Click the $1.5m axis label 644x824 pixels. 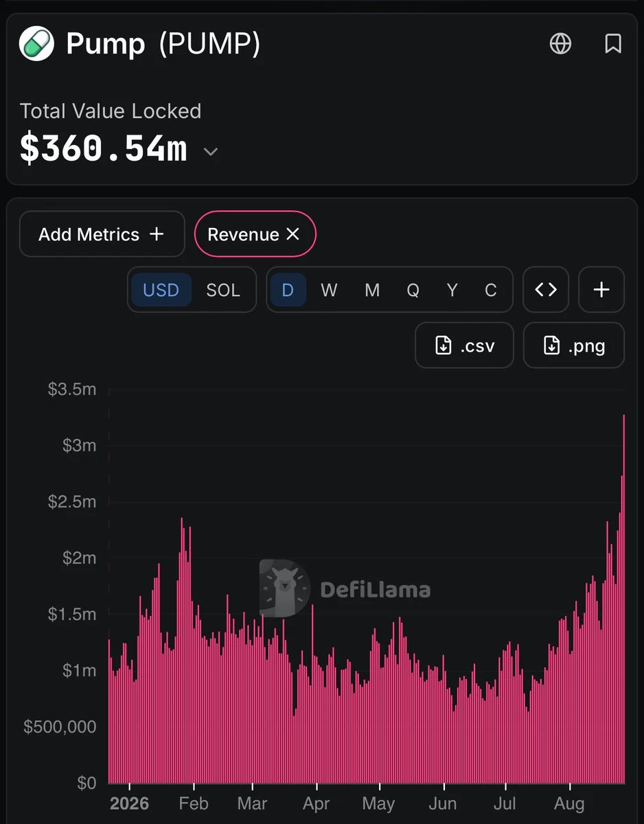[x=71, y=614]
